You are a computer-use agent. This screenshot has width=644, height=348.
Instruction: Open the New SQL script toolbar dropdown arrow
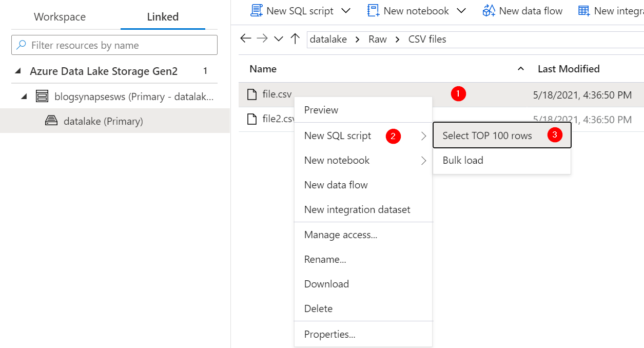point(346,11)
